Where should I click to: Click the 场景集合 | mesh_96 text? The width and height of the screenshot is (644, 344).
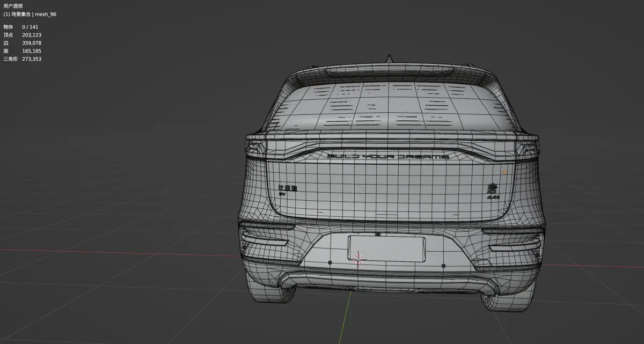point(33,14)
